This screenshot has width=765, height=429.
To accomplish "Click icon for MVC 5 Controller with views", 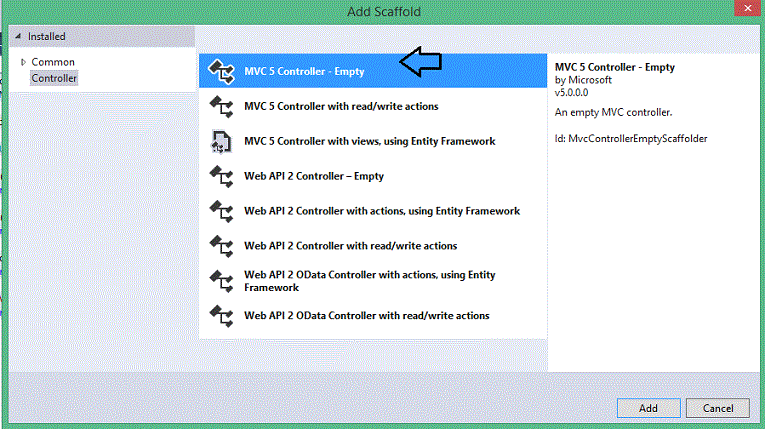I will tap(221, 142).
